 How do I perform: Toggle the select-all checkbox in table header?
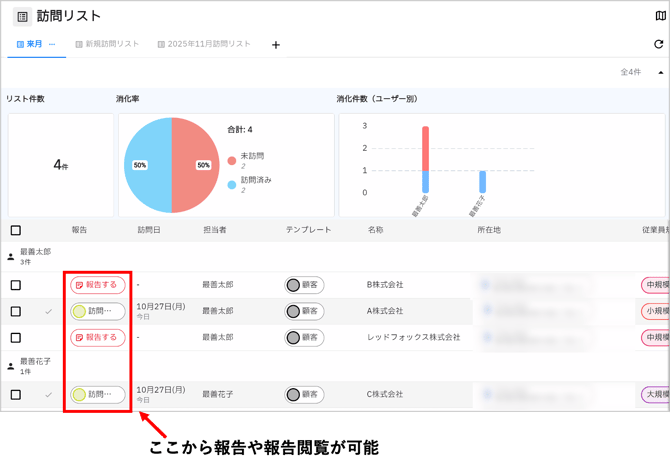[15, 230]
